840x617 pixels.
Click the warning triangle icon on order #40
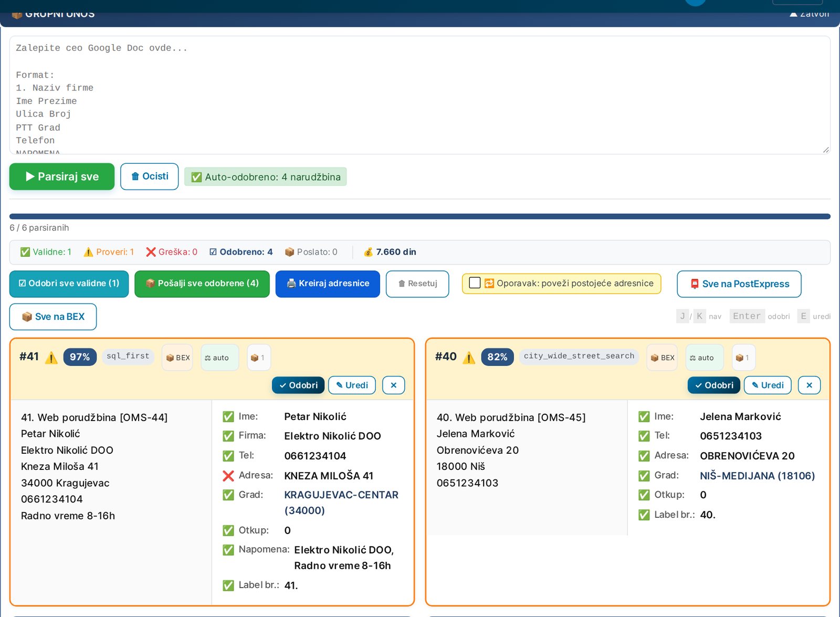pyautogui.click(x=469, y=358)
